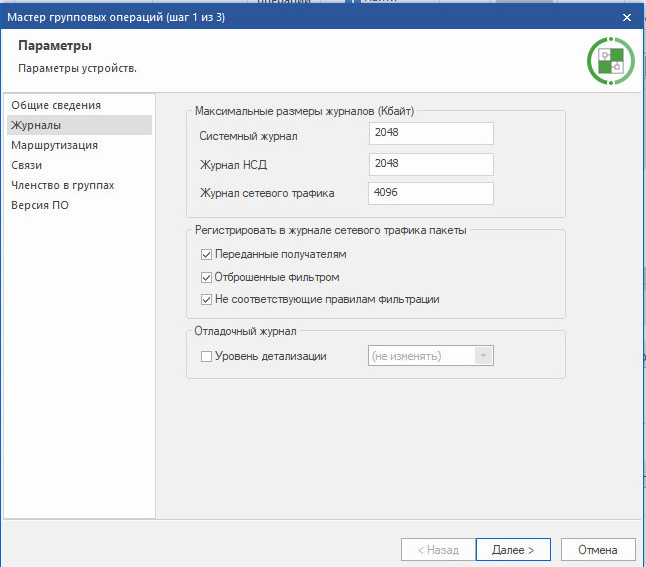Toggle the Переданные получателям checkbox
The width and height of the screenshot is (646, 567).
206,255
